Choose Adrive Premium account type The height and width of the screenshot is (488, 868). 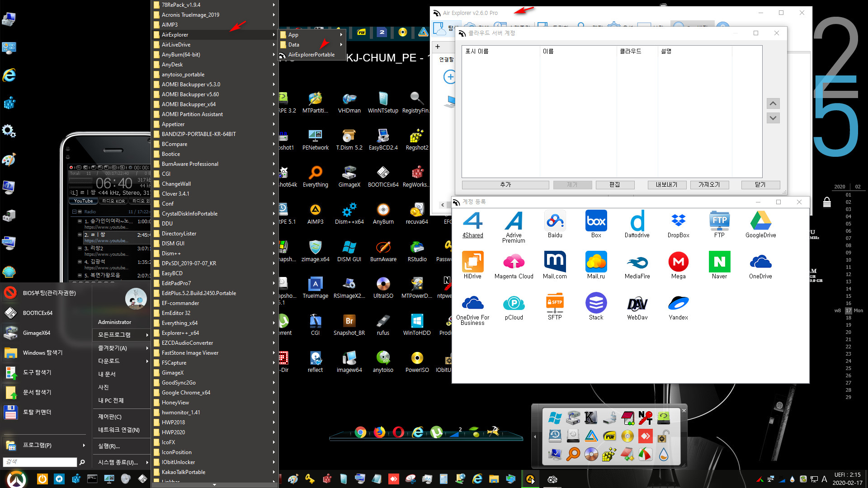(514, 227)
